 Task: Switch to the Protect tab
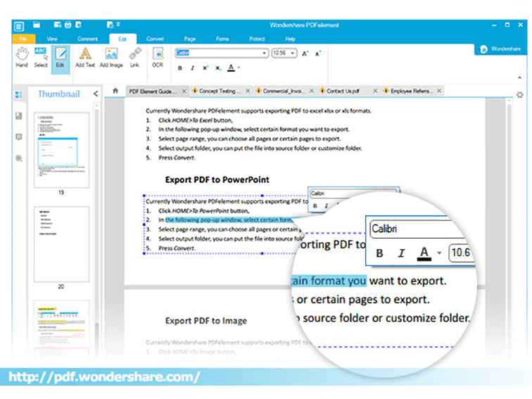click(257, 39)
